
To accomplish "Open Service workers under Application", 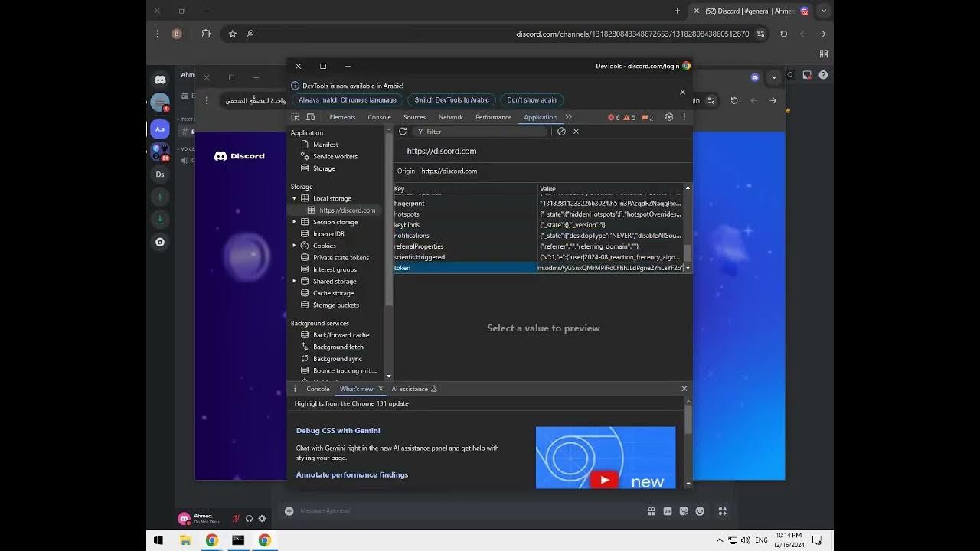I will (x=335, y=156).
